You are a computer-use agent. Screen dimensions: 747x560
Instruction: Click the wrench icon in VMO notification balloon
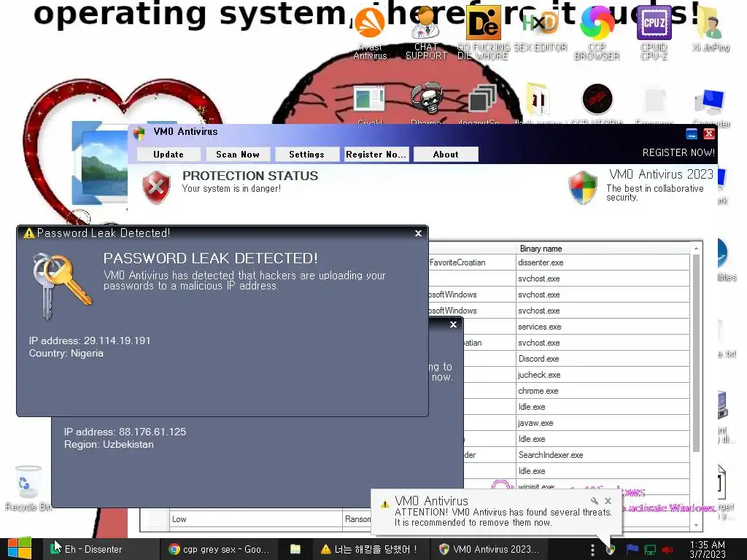tap(594, 500)
